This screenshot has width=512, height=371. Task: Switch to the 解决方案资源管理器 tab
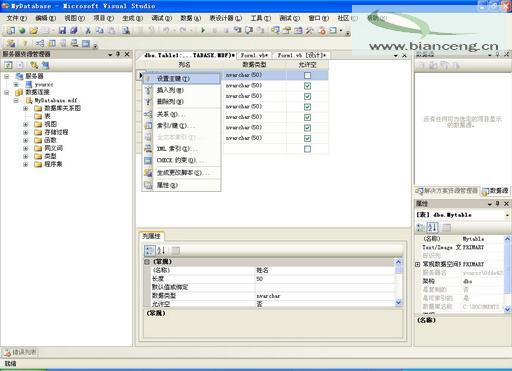(447, 191)
